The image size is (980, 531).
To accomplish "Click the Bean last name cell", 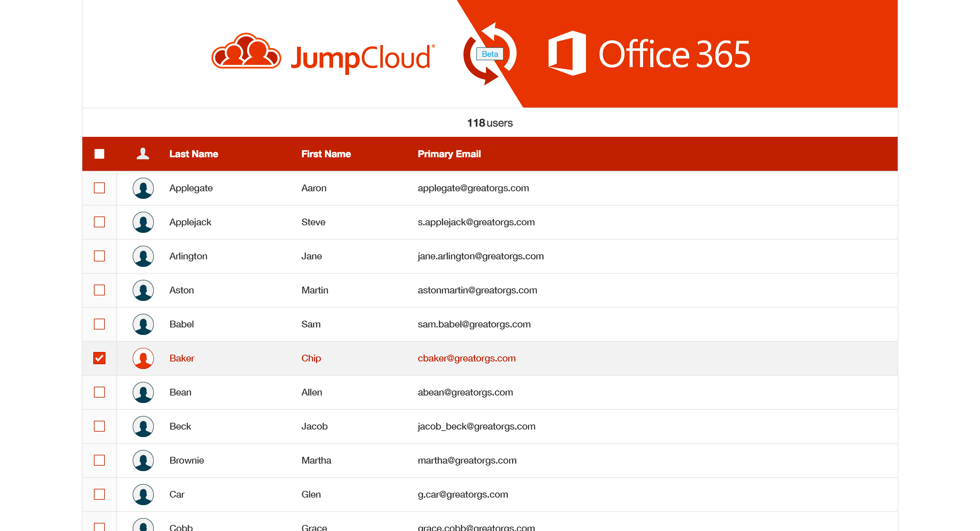I will (x=180, y=392).
